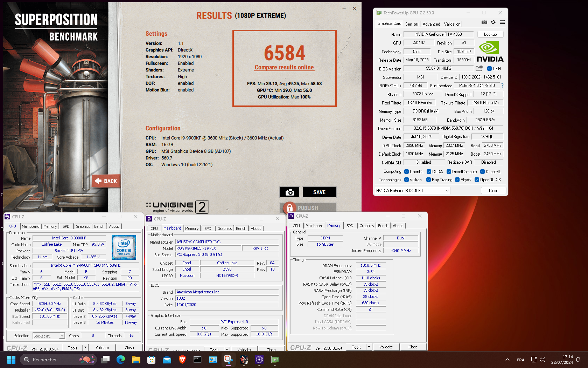This screenshot has width=588, height=368.
Task: Open the Socket #1 selection dropdown
Action: pos(49,336)
